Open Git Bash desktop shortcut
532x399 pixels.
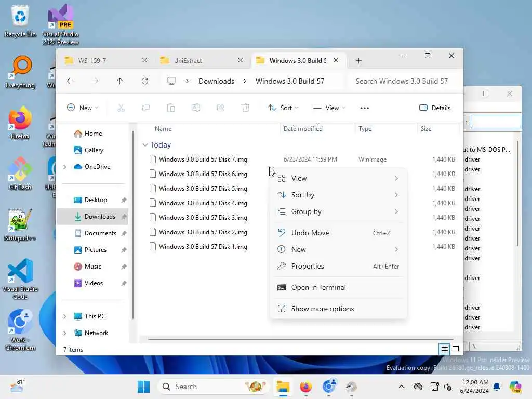[20, 174]
